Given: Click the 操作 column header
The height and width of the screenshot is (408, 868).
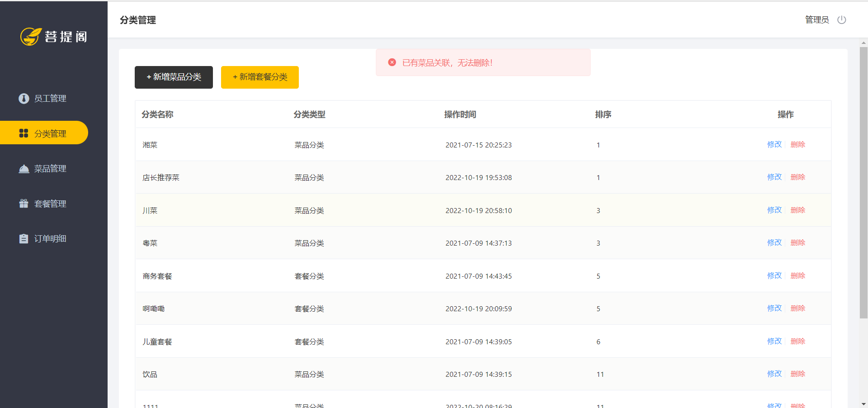Looking at the screenshot, I should [786, 114].
